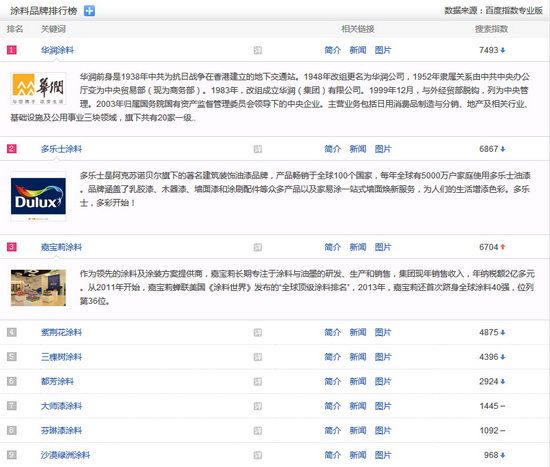Open the 大师漆涂料 keyword link
Screen dimensions: 550x467
click(61, 406)
